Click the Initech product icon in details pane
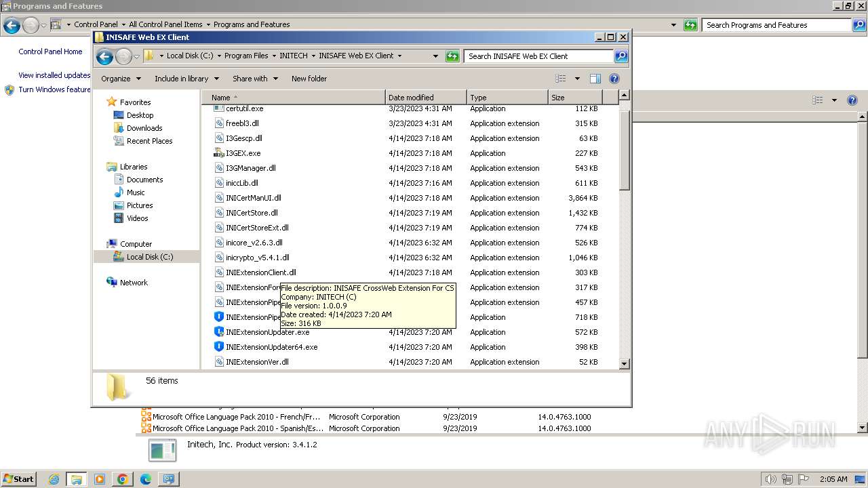 coord(162,451)
